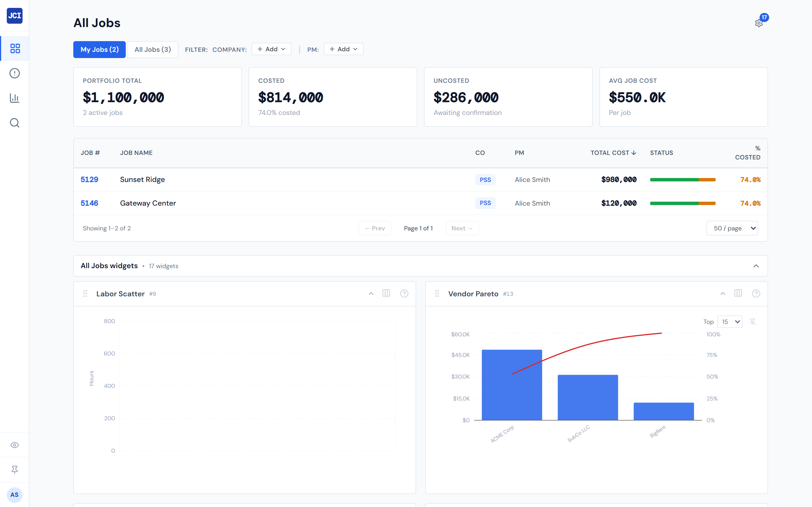Screen dimensions: 812x507
Task: Open the 50 / page dropdown
Action: [x=732, y=228]
